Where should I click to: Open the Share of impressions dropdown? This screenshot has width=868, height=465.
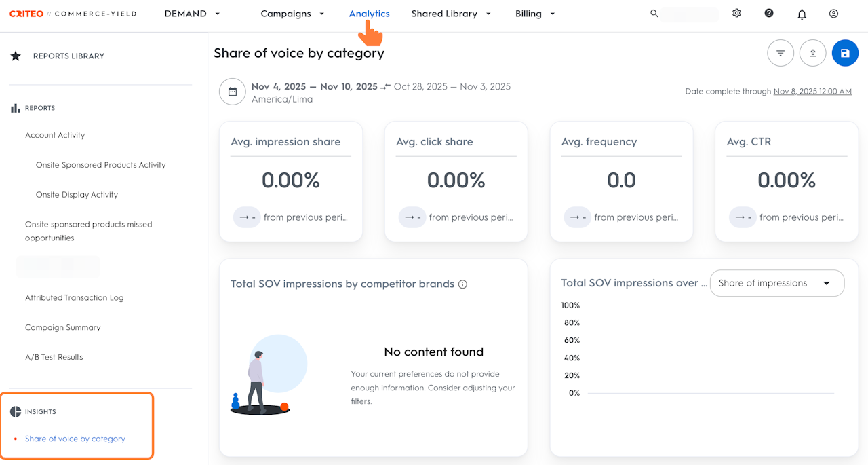point(776,283)
